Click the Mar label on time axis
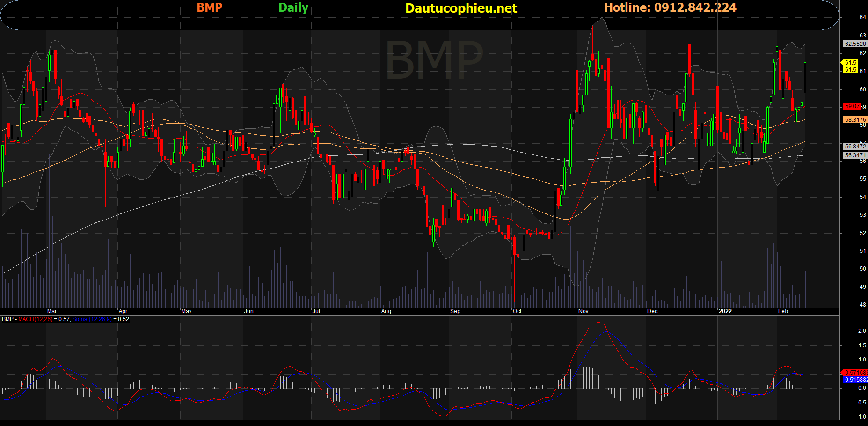Viewport: 868px width, 426px height. point(52,311)
